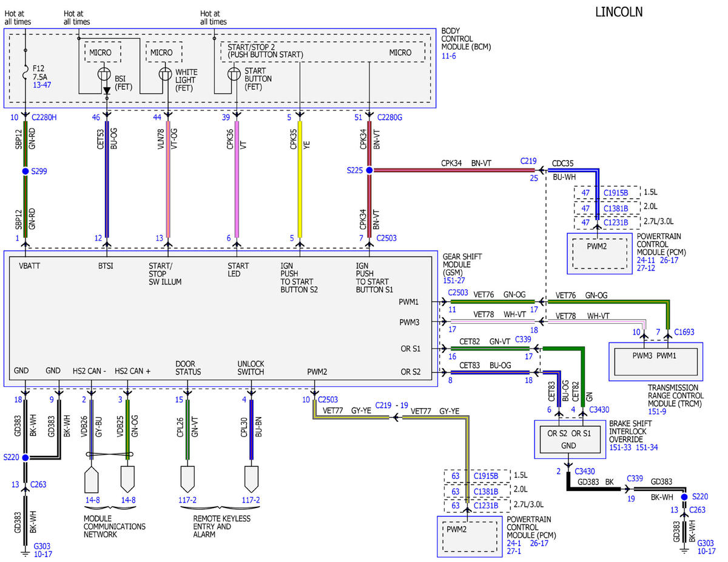Click the C2503 label at PWM1 pin 11
The image size is (728, 562).
459,292
